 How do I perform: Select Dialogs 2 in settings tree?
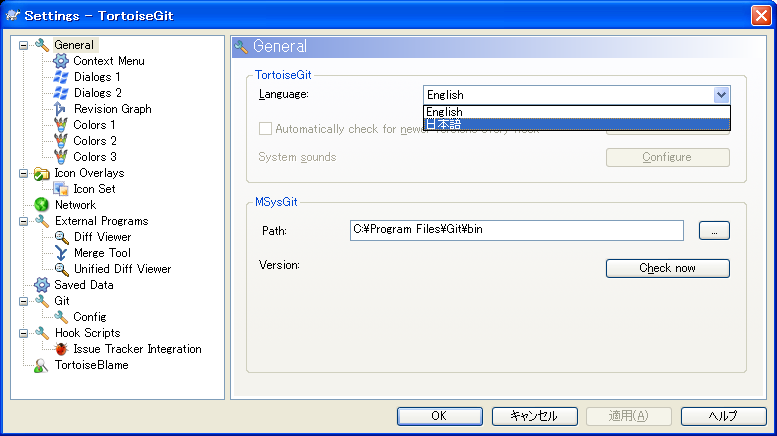coord(98,93)
